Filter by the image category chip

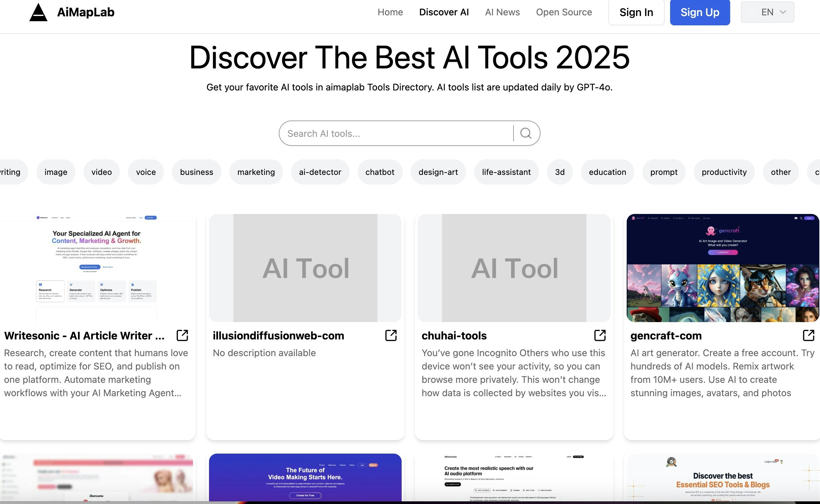point(56,172)
